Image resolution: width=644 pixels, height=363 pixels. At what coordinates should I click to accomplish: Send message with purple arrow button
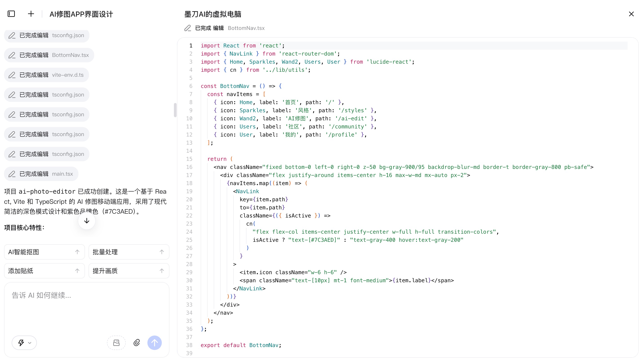[155, 343]
